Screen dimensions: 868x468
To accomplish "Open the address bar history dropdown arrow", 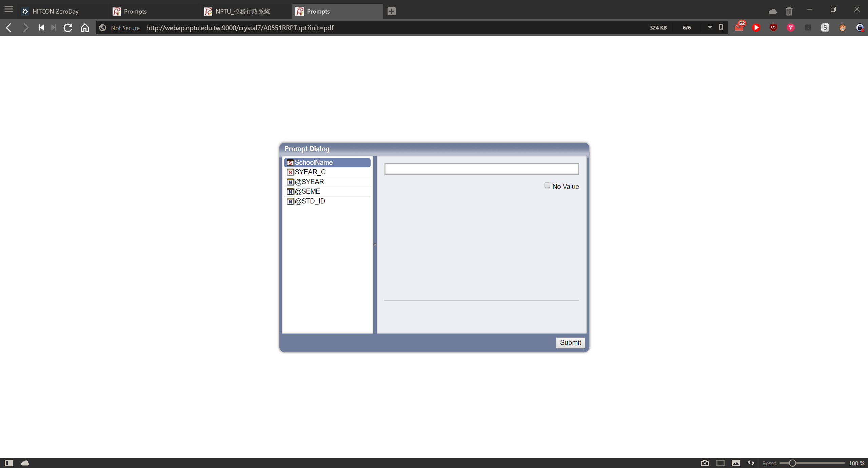I will click(710, 27).
